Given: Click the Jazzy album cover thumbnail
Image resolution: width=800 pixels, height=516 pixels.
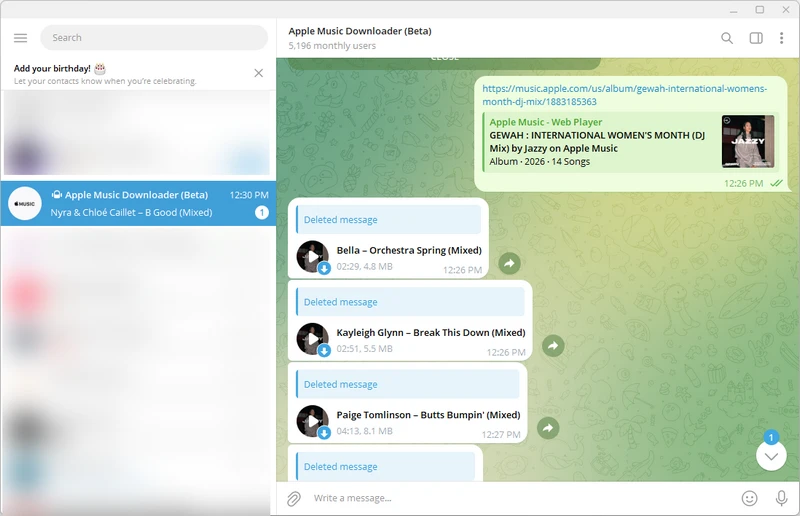Looking at the screenshot, I should (747, 141).
